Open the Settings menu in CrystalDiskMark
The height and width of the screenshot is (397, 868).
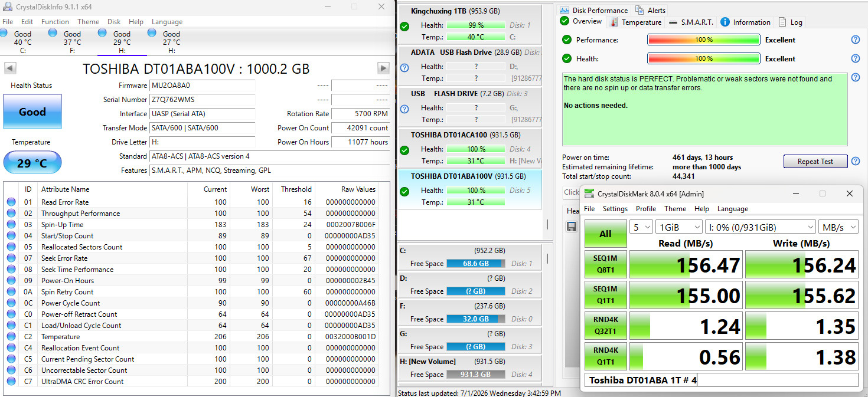point(615,209)
